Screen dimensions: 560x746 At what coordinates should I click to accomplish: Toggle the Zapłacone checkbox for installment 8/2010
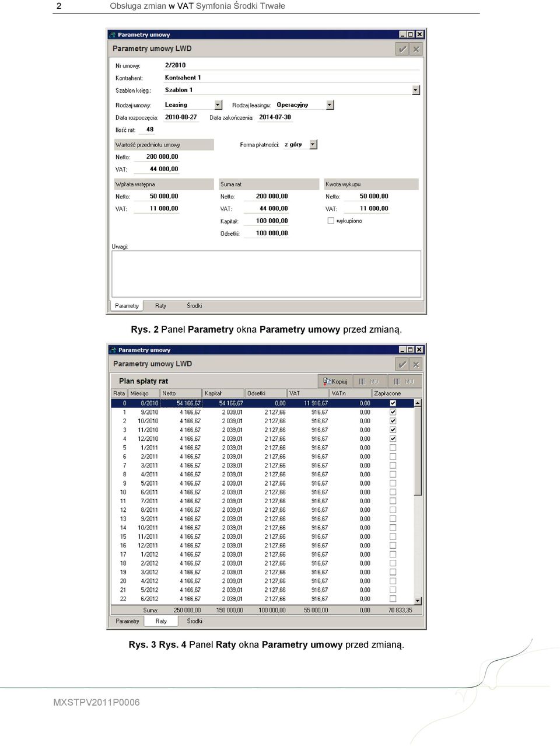tap(393, 403)
